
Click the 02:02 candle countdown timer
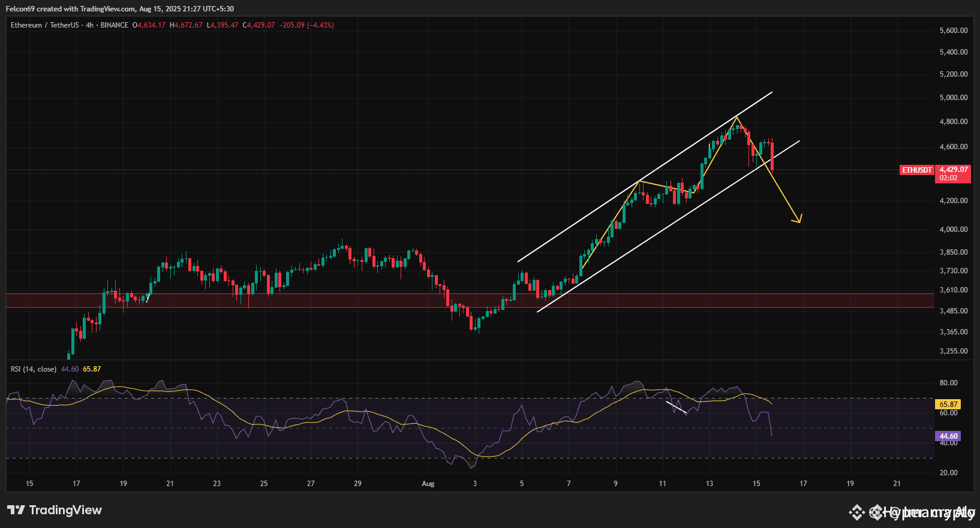pos(948,178)
